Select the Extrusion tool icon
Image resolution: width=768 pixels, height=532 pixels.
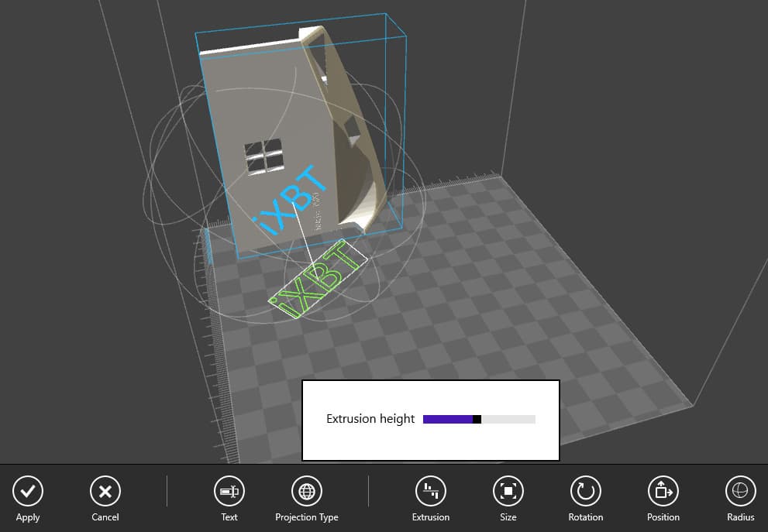[x=431, y=491]
